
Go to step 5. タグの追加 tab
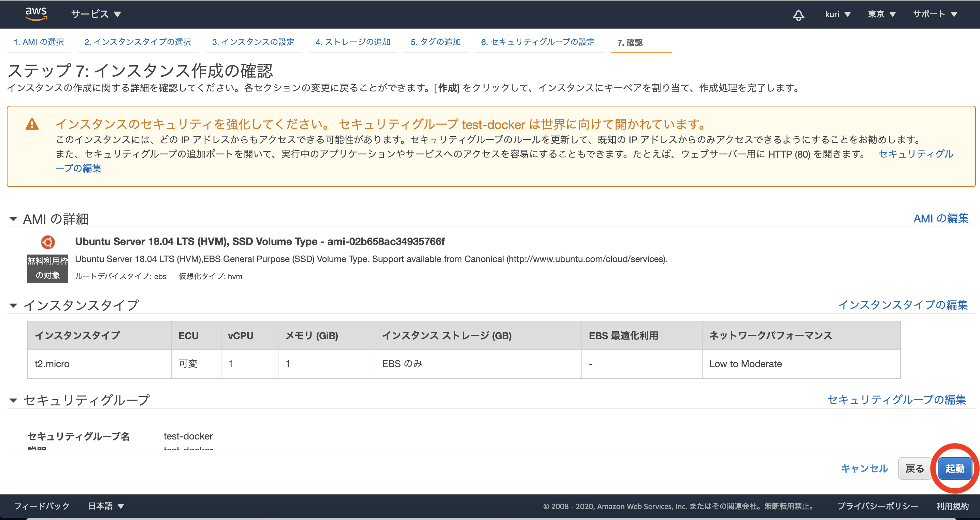pos(436,42)
